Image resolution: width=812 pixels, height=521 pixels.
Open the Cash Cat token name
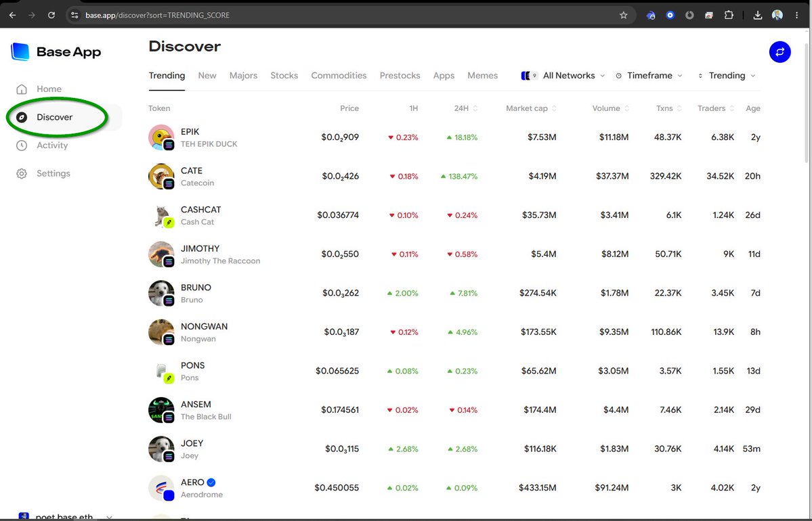click(x=197, y=222)
